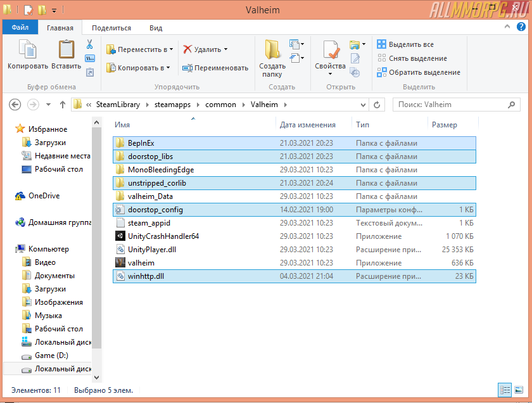The width and height of the screenshot is (532, 403).
Task: Select the winhttp.dll file
Action: pos(294,276)
